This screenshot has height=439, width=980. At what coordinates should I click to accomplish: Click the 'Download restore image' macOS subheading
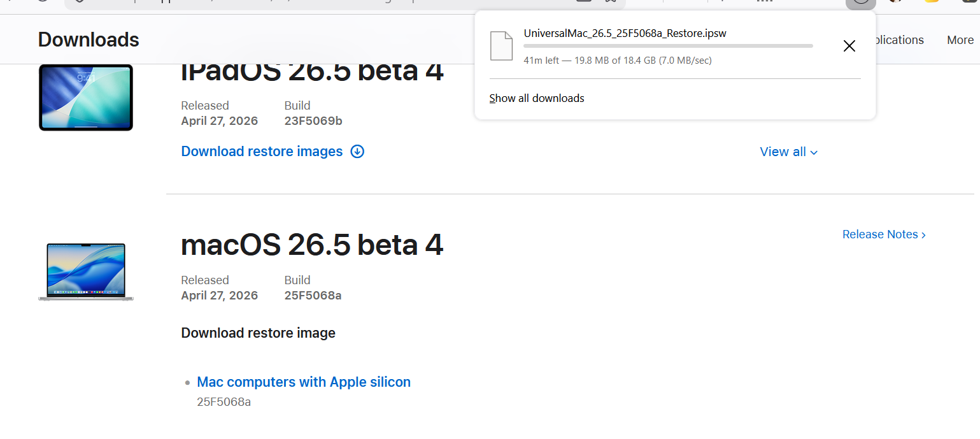click(x=259, y=333)
